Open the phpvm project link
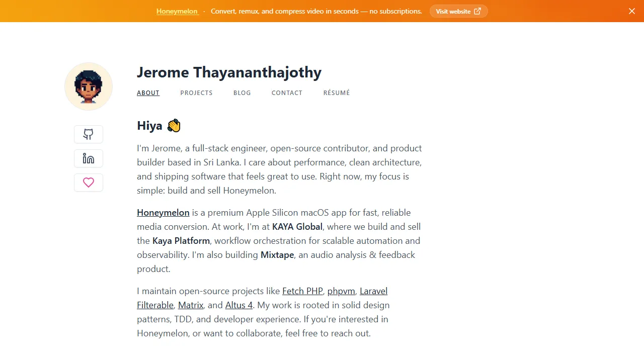Image resolution: width=644 pixels, height=362 pixels. (x=341, y=291)
